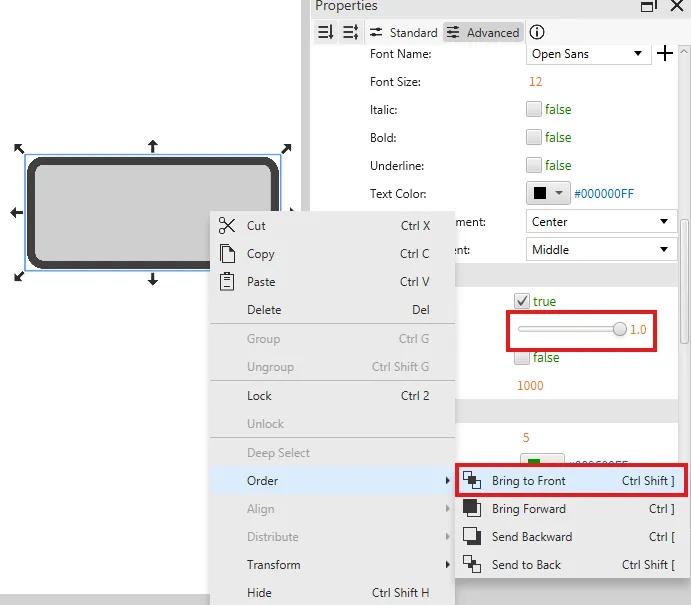The image size is (691, 605).
Task: Click the Send Backward icon
Action: coord(473,537)
